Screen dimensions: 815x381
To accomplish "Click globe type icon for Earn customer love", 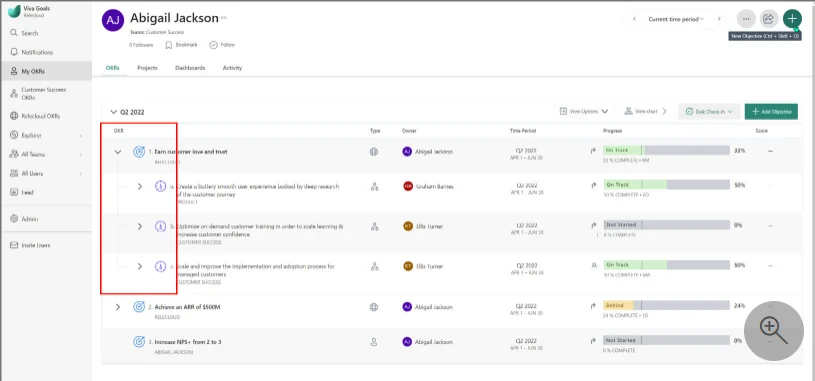I will [x=374, y=152].
